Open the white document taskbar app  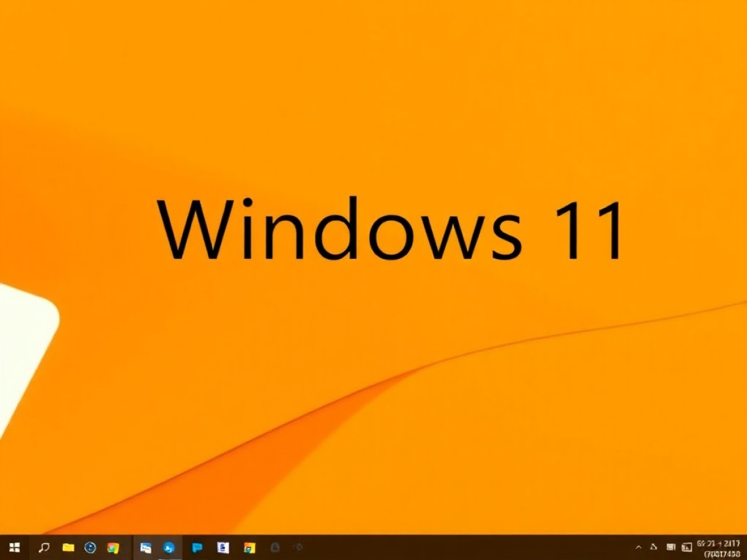223,548
